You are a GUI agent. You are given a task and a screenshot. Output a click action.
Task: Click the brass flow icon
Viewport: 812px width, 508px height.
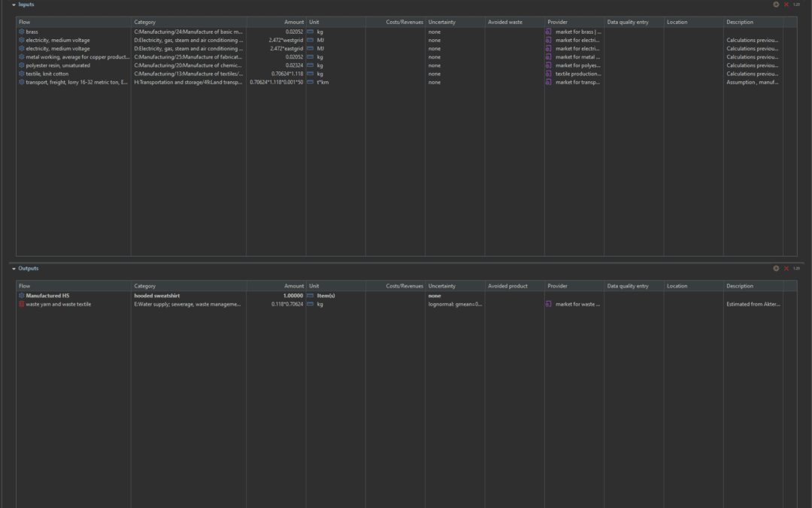(x=22, y=32)
